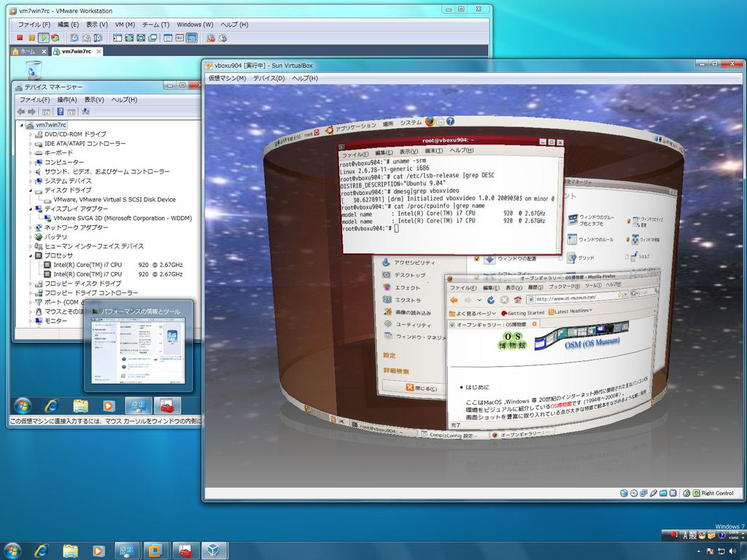The image size is (747, 560).
Task: Click Windows Media Player icon in the VM's inner taskbar
Action: pos(109,405)
